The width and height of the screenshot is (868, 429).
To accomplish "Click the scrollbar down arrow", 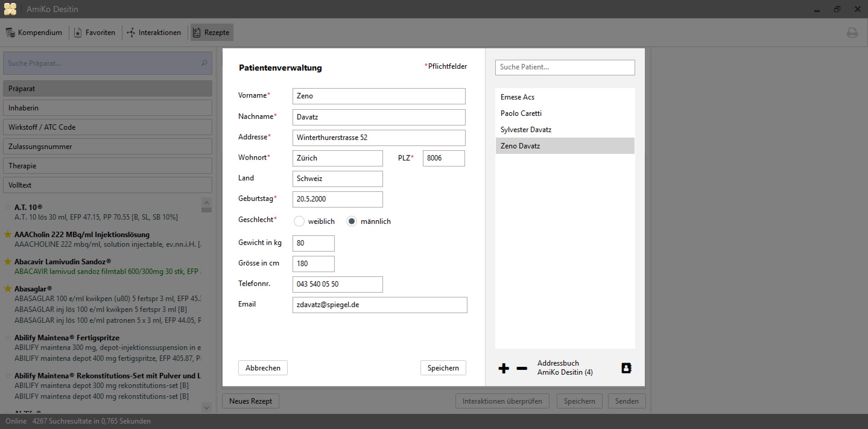I will click(206, 408).
